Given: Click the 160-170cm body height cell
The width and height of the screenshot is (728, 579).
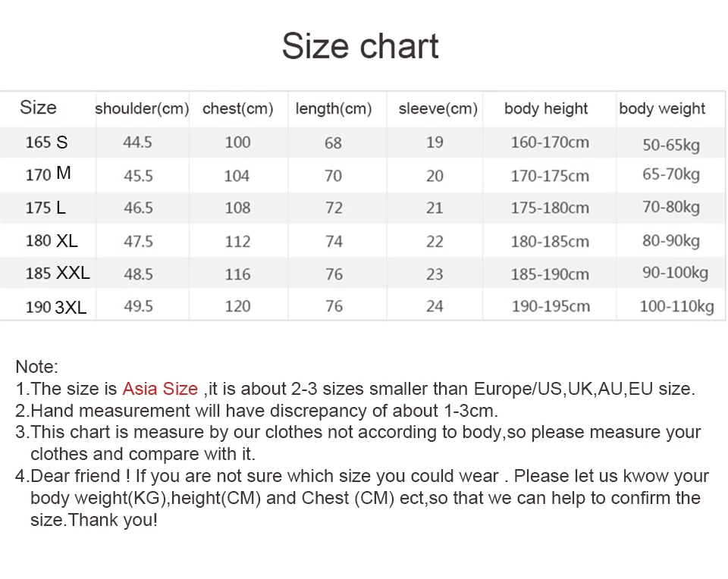Looking at the screenshot, I should [x=551, y=142].
